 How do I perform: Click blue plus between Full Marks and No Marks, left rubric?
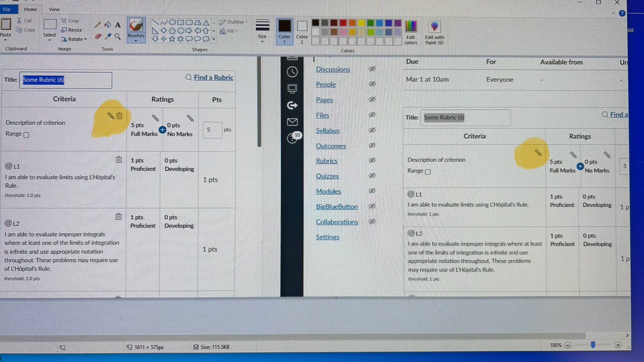point(162,129)
